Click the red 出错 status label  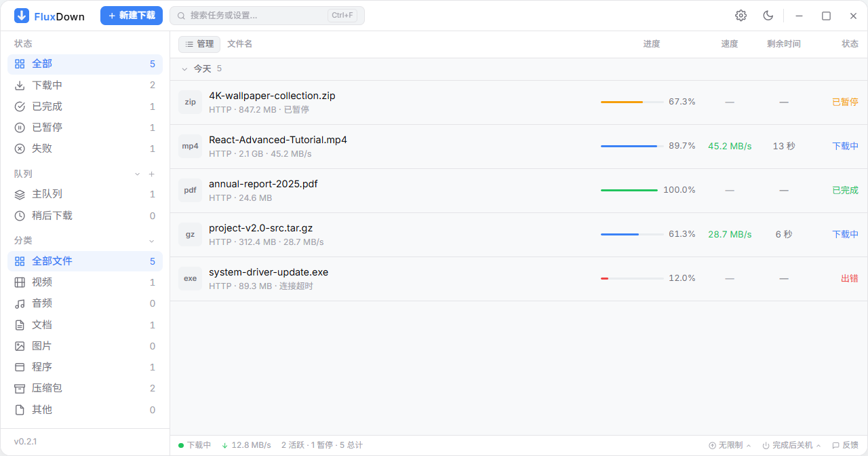[850, 278]
